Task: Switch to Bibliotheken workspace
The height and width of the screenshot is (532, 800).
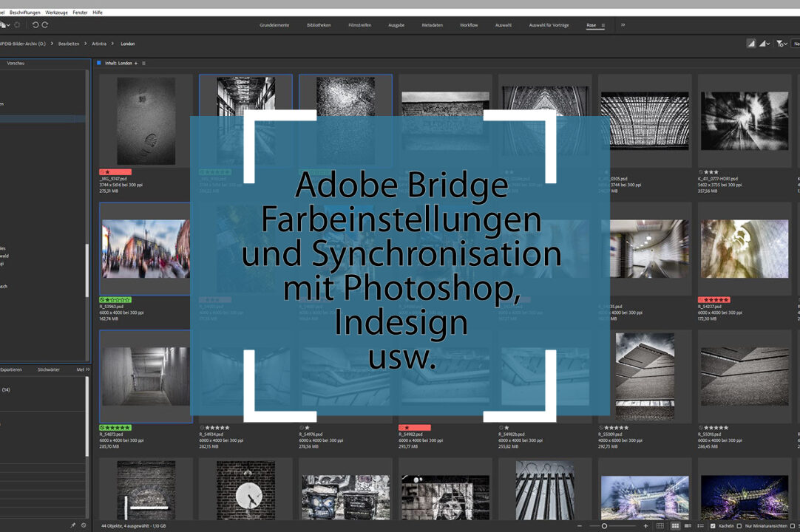Action: click(319, 25)
